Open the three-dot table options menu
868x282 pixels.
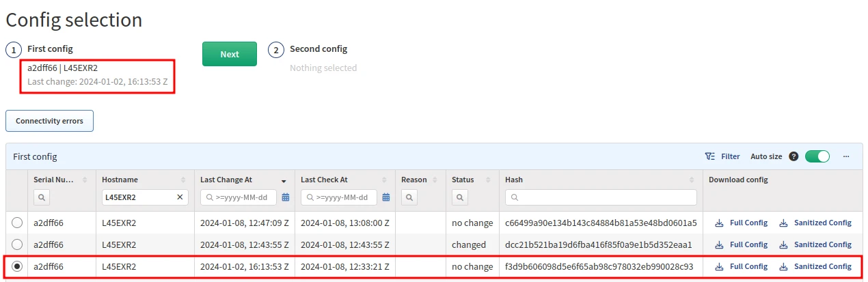tap(846, 156)
